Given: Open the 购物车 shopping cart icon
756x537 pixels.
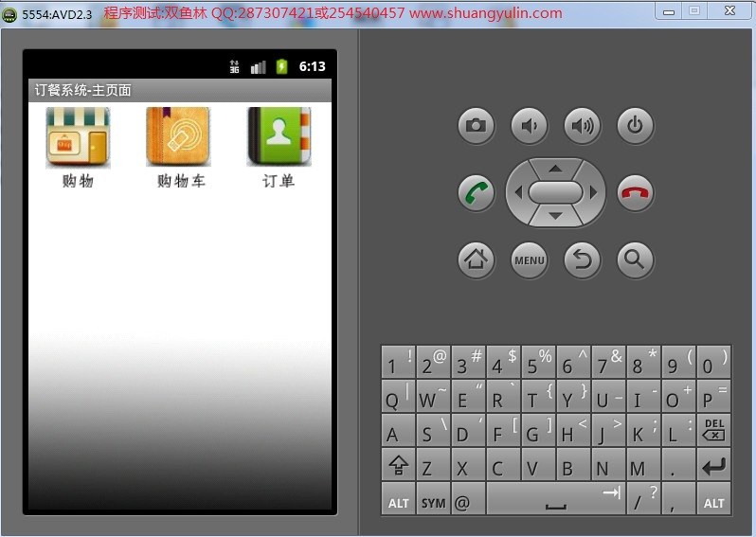Looking at the screenshot, I should 178,137.
